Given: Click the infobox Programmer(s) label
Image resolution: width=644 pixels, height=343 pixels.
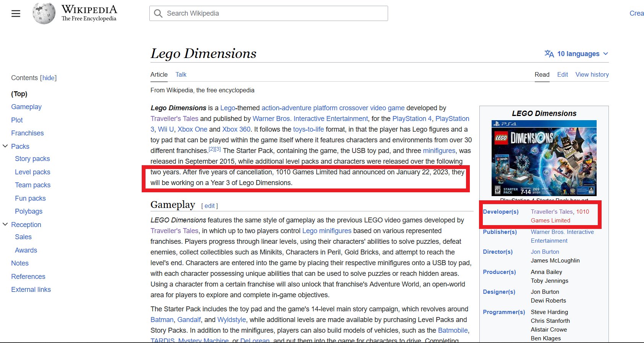Looking at the screenshot, I should point(504,312).
